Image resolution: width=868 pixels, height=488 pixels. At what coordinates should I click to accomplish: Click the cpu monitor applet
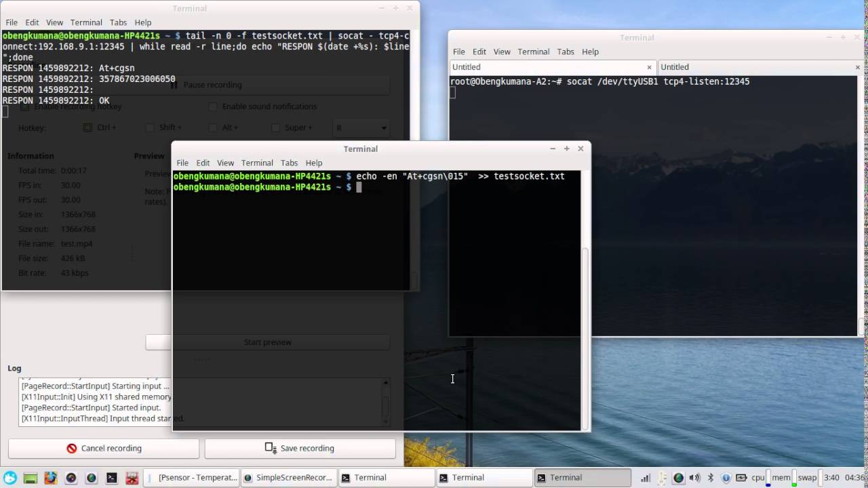(x=761, y=478)
